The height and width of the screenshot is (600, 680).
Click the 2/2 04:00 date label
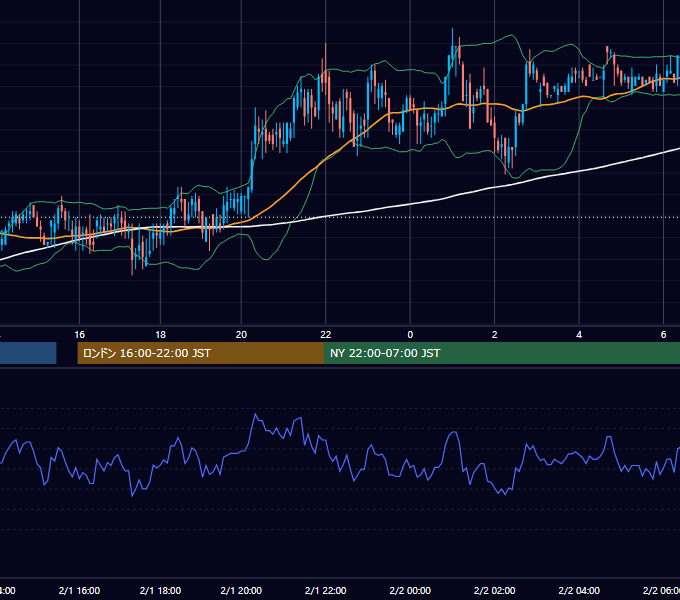point(579,590)
